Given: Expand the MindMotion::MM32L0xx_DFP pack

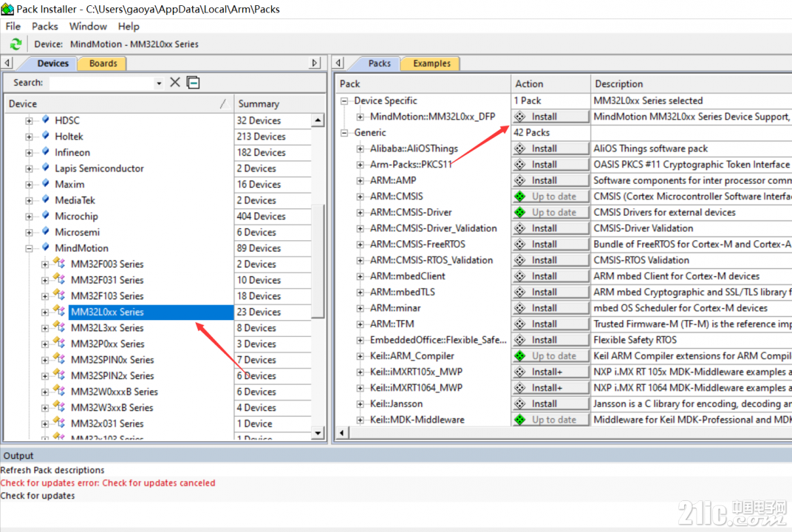Looking at the screenshot, I should point(360,117).
